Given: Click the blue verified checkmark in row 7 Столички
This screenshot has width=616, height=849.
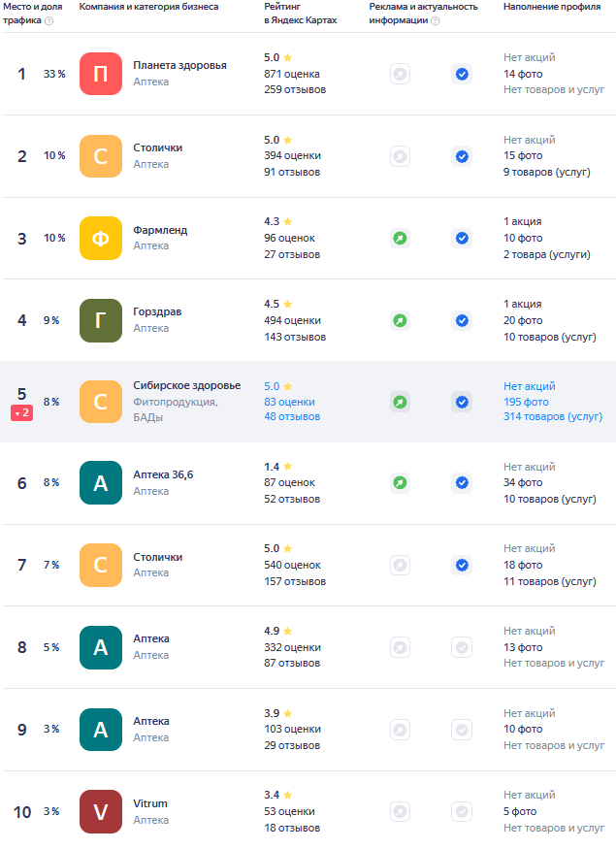Looking at the screenshot, I should [462, 566].
